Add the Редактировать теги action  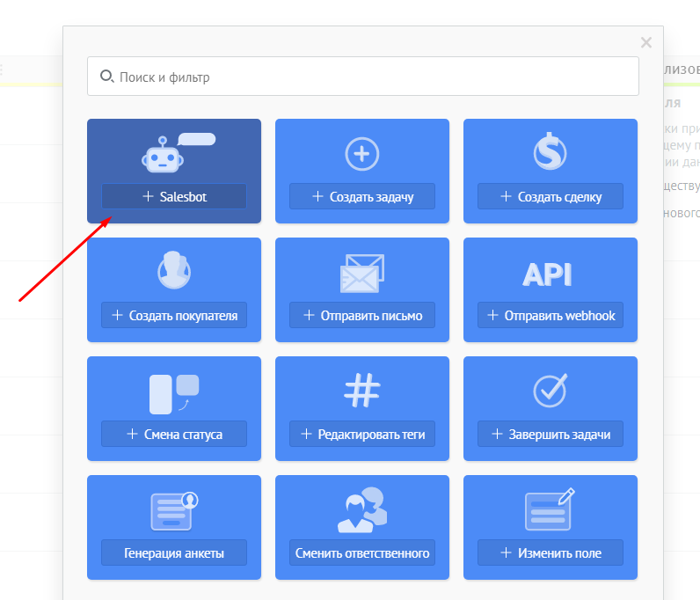click(x=362, y=434)
